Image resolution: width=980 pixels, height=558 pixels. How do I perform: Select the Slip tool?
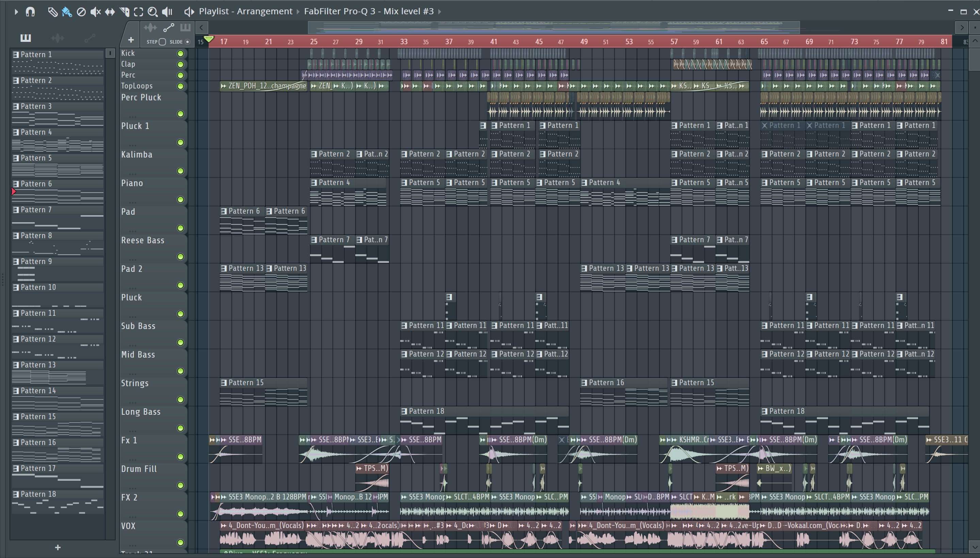tap(110, 12)
